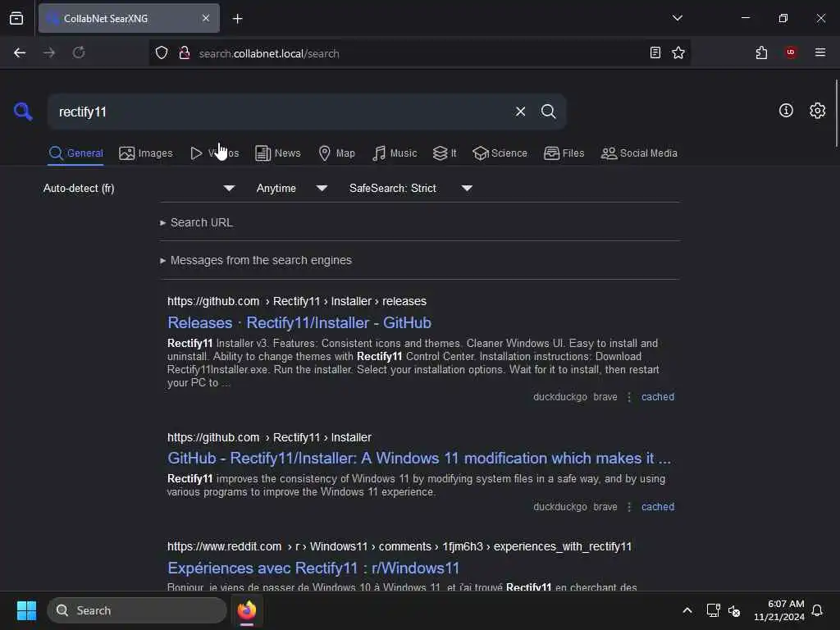Click the taskbar clock showing 6:07 AM
840x630 pixels.
[x=778, y=610]
